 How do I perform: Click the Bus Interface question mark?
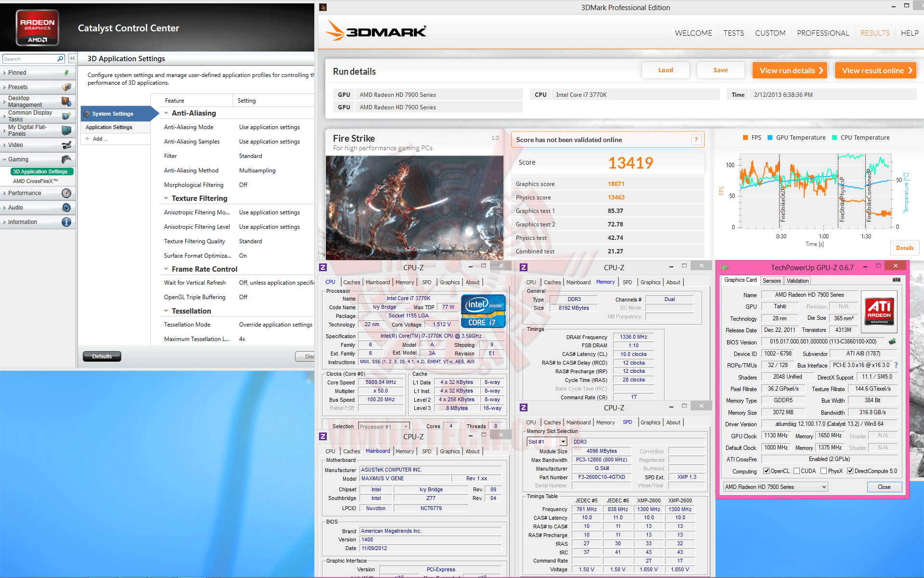(x=896, y=365)
